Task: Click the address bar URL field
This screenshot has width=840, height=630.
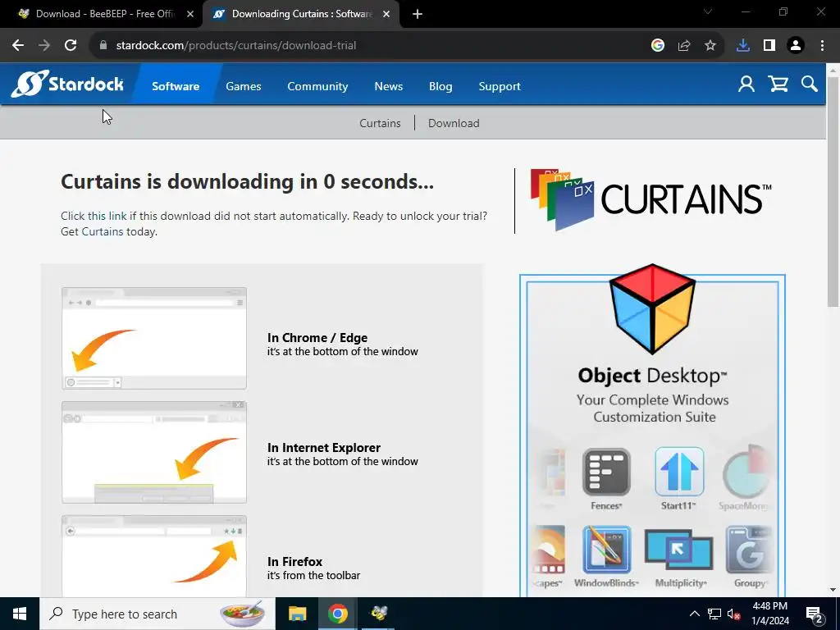Action: [370, 46]
